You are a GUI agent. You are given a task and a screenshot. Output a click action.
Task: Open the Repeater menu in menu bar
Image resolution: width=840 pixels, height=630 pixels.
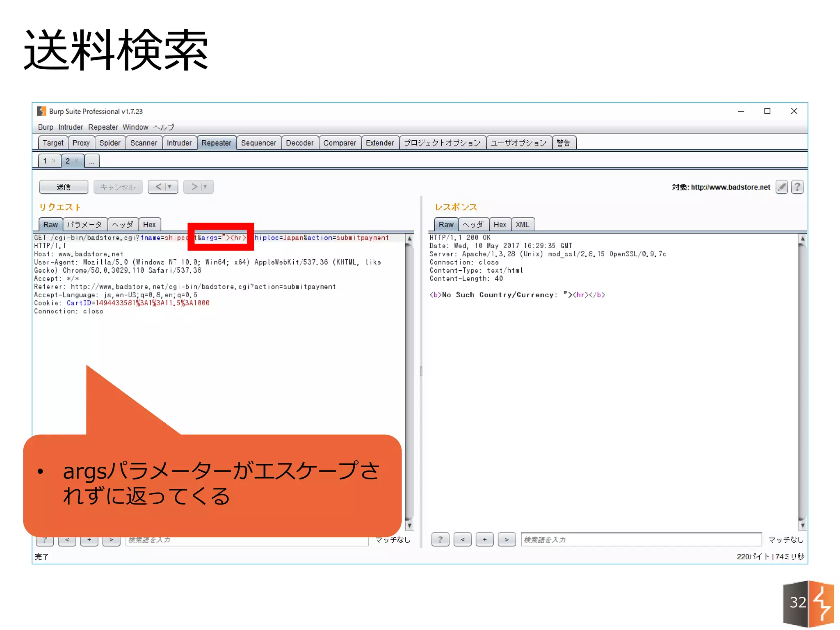point(103,127)
